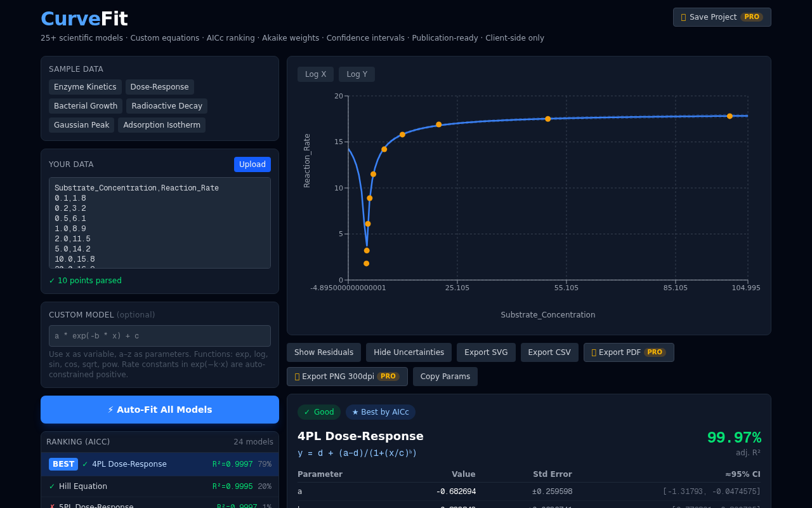The width and height of the screenshot is (812, 508).
Task: Toggle the Log Y axis scale
Action: [x=357, y=74]
